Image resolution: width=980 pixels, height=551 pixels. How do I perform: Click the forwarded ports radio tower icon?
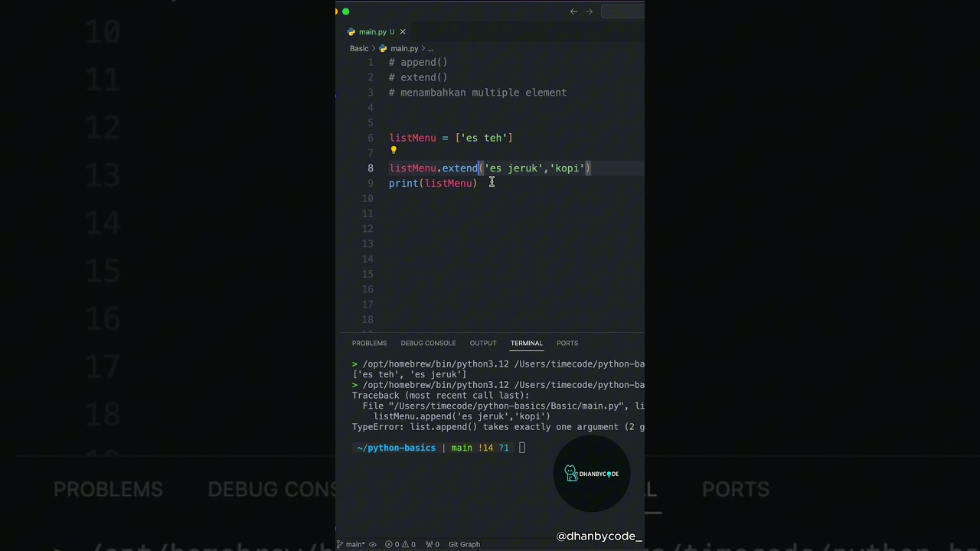point(433,544)
